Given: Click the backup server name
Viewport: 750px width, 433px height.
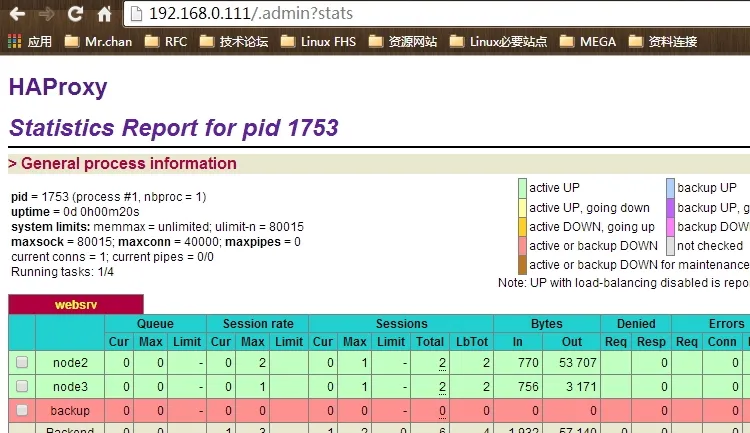Looking at the screenshot, I should (70, 411).
